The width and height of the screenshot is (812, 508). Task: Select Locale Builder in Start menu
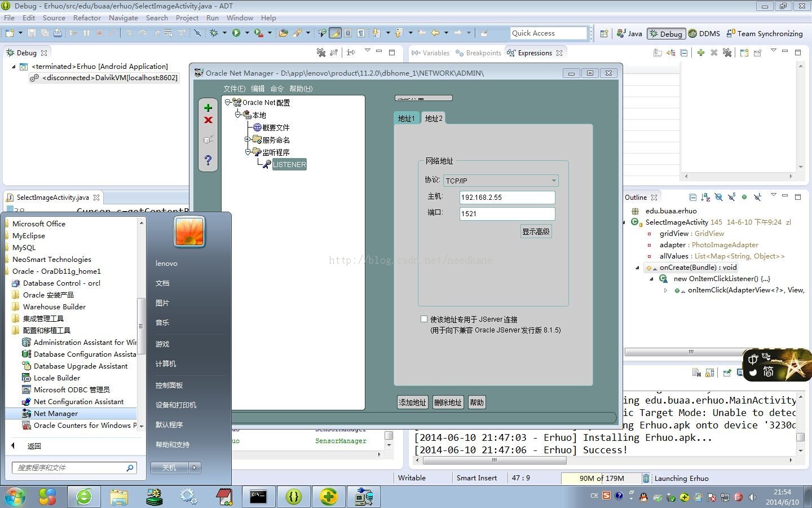point(57,378)
